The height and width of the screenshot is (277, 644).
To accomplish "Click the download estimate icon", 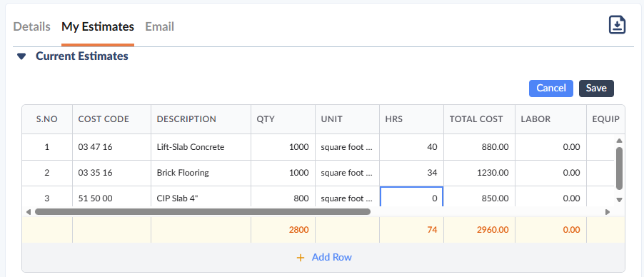I will pyautogui.click(x=617, y=25).
